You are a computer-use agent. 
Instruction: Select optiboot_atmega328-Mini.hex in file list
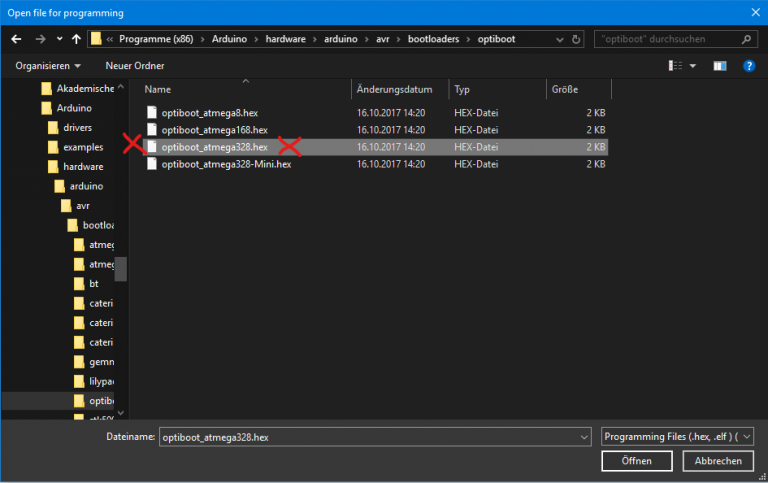pyautogui.click(x=226, y=164)
